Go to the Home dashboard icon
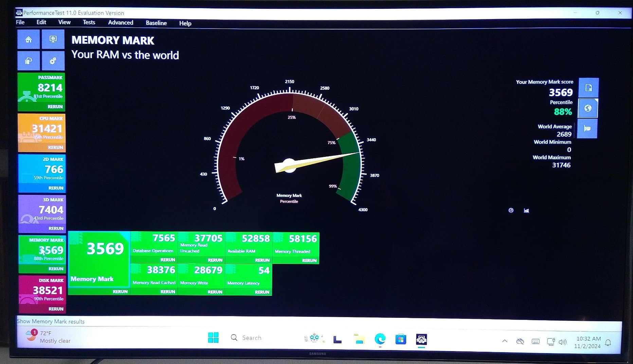 [x=29, y=39]
